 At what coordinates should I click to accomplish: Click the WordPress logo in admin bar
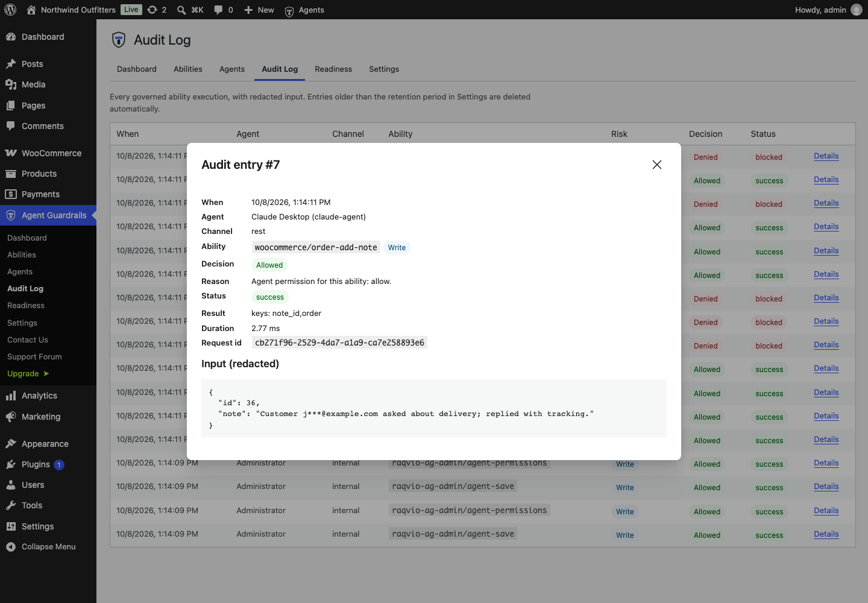(10, 10)
